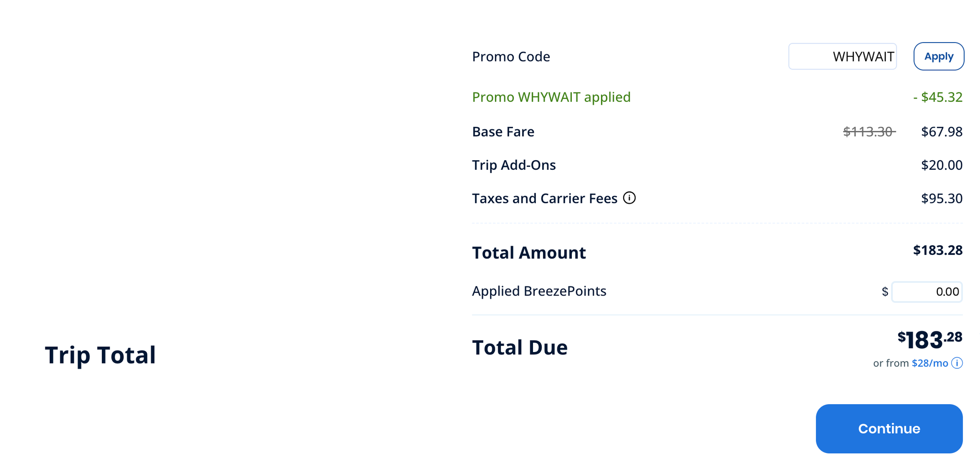Click the $95.30 taxes amount
The width and height of the screenshot is (980, 463).
click(x=941, y=198)
